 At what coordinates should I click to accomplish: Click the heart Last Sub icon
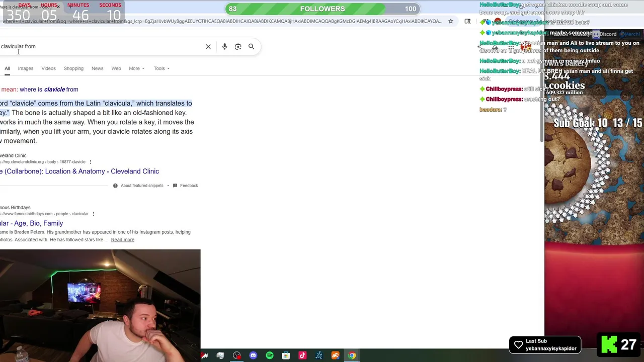coord(518,345)
